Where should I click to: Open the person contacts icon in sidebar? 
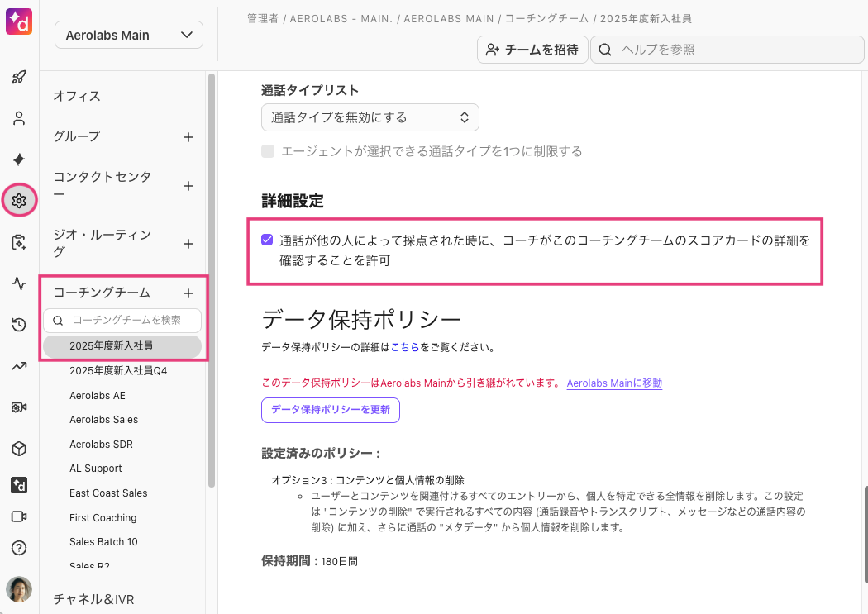(x=19, y=118)
